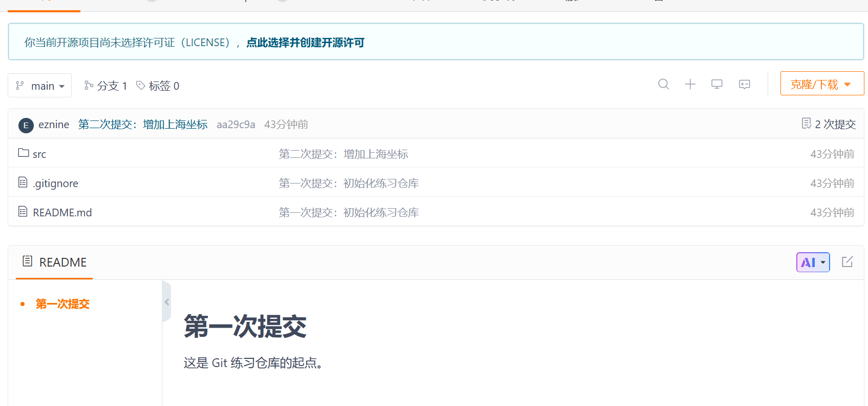The image size is (868, 406).
Task: Collapse the README outline sidebar
Action: 166,302
